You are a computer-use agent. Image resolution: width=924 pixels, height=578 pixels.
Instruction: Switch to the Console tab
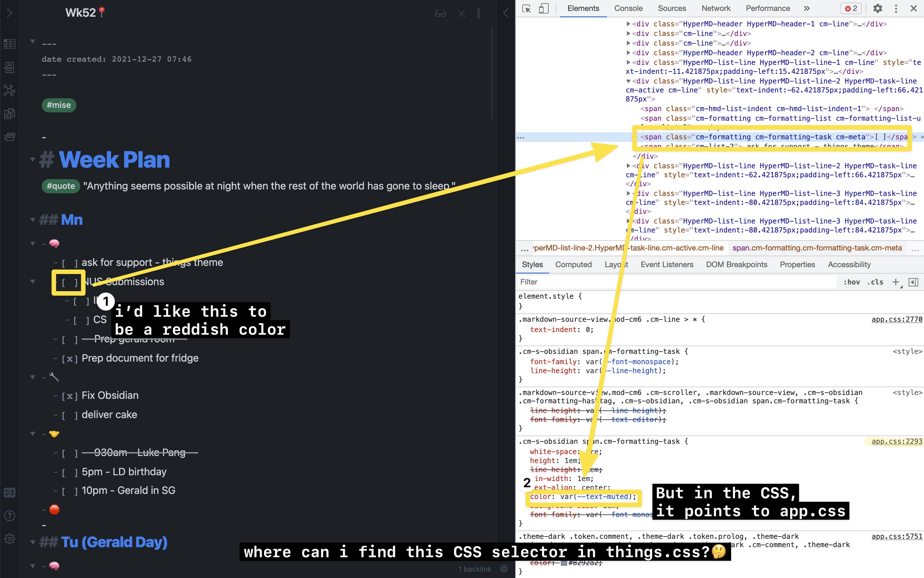click(628, 8)
